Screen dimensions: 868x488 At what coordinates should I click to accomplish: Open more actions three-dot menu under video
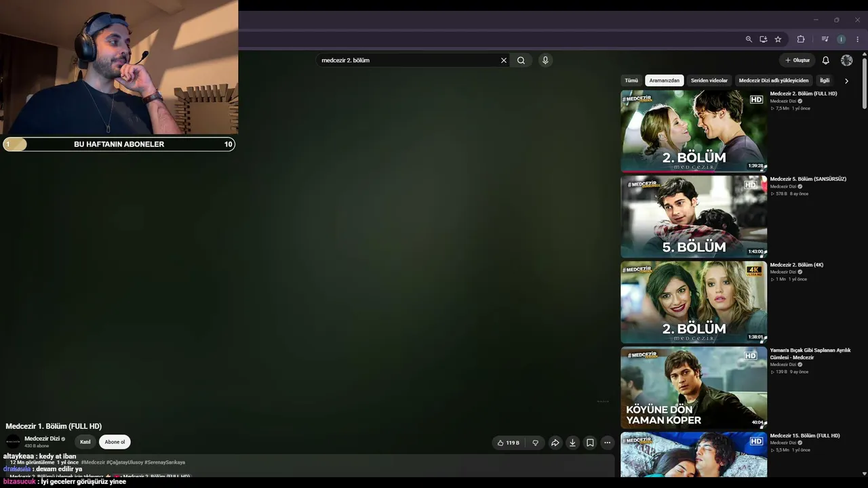[x=608, y=443]
